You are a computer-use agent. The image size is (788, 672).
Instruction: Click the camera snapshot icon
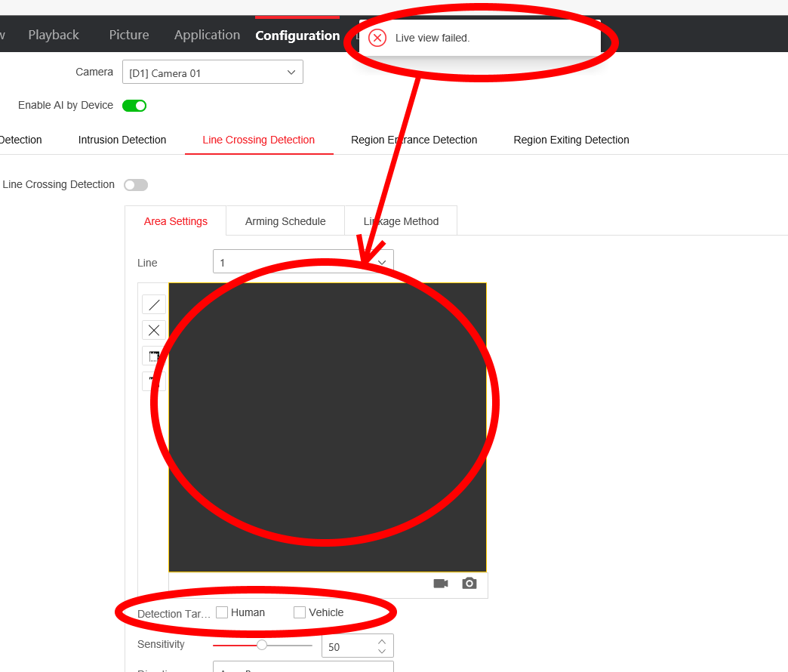pyautogui.click(x=469, y=584)
